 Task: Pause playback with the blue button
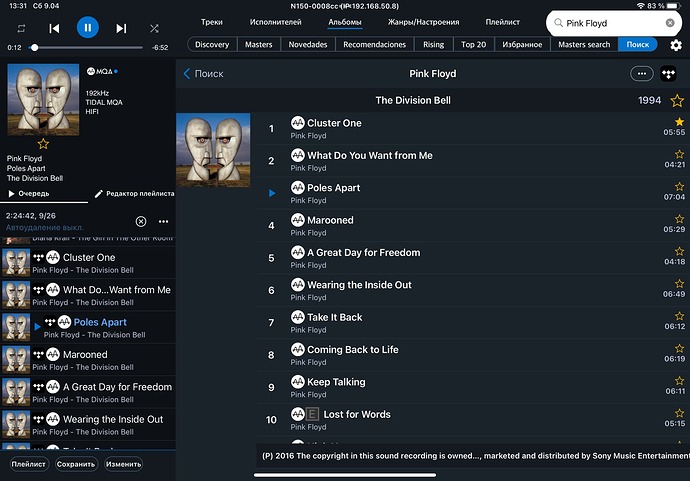pyautogui.click(x=88, y=27)
